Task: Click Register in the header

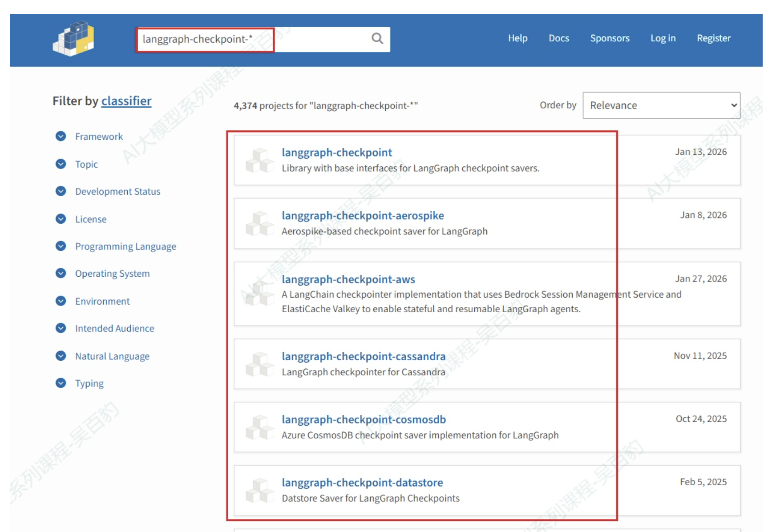Action: [x=714, y=38]
